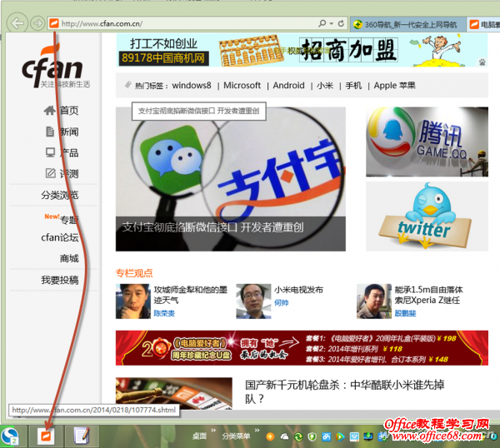Screen dimensions: 500x448
Task: Click the 手机 hot tag
Action: [x=353, y=86]
